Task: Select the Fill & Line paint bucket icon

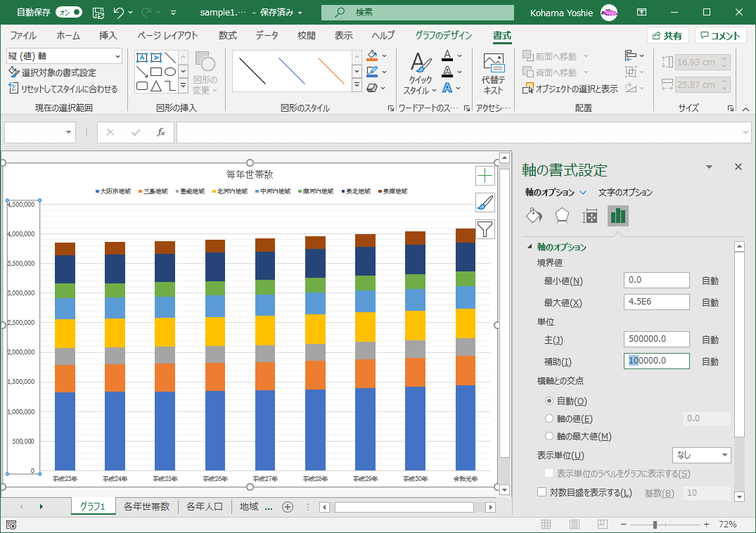Action: [534, 216]
